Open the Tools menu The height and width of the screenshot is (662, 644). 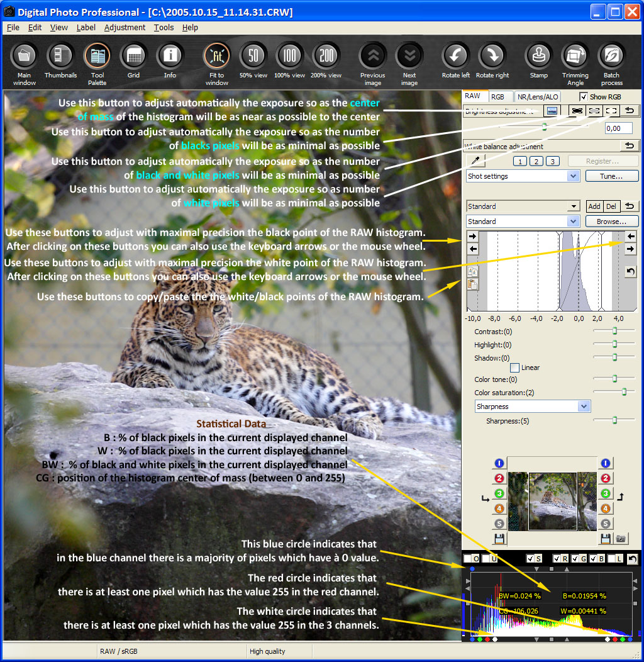click(164, 28)
